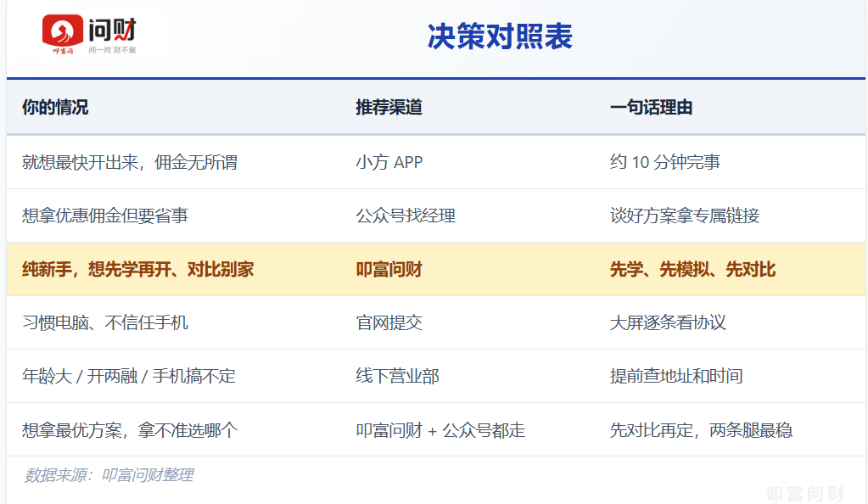Click cell 想拿优惠佣金但要省事

[x=105, y=216]
